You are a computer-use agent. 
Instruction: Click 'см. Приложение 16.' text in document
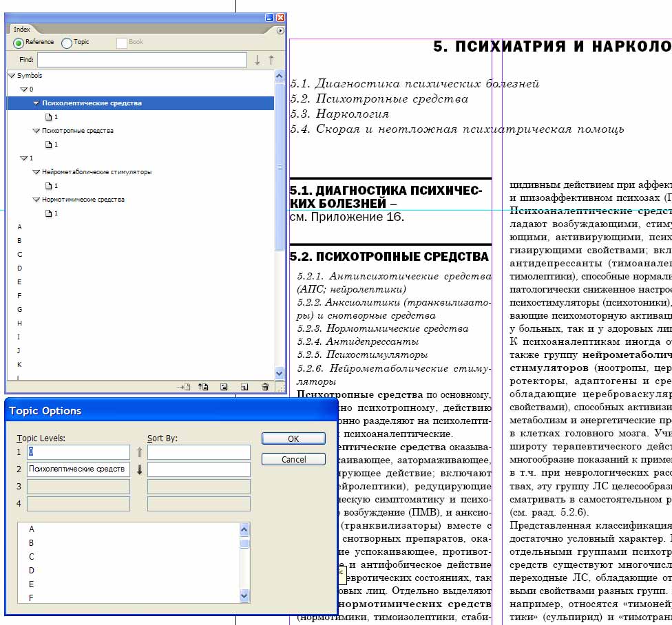tap(347, 217)
